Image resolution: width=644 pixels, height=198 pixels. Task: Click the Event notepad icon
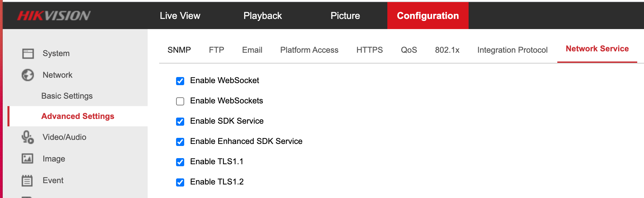point(27,180)
